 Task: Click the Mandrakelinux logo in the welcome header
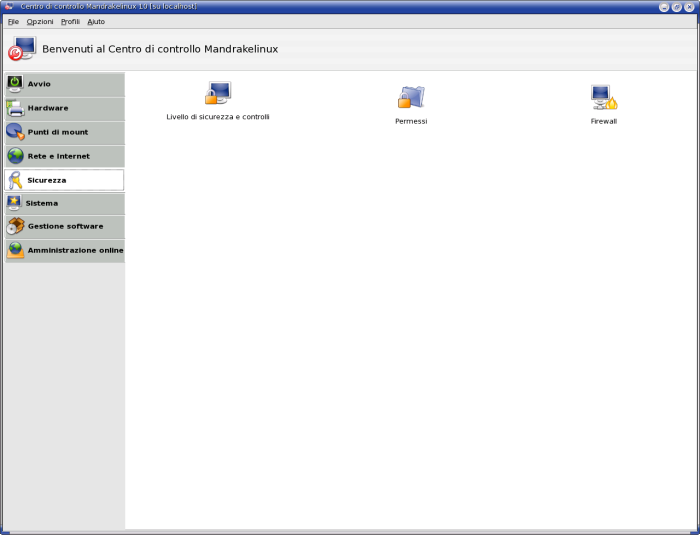[x=22, y=49]
